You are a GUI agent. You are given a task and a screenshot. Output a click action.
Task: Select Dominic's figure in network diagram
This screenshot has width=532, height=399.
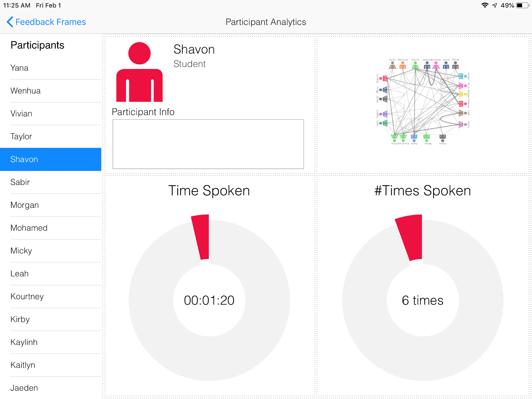coord(383,78)
